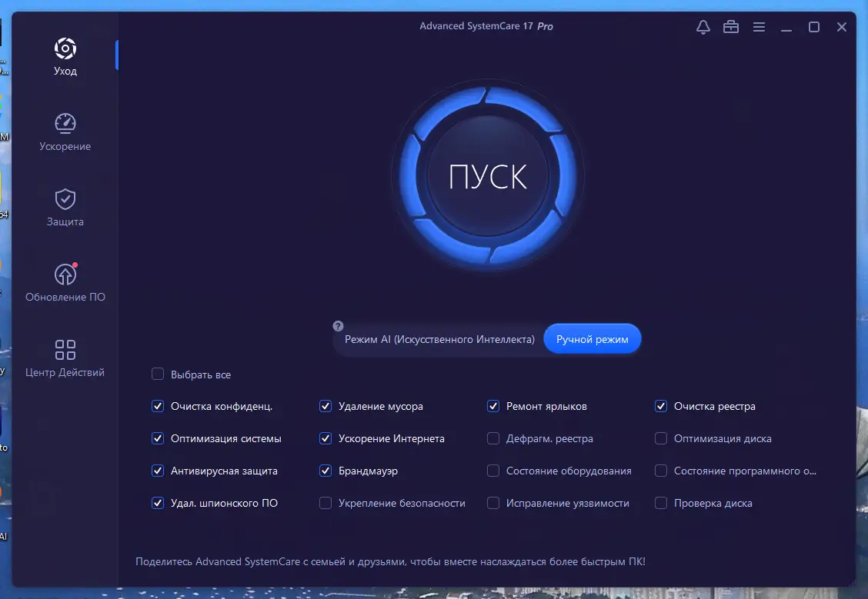The width and height of the screenshot is (868, 599).
Task: Open the Защита section
Action: tap(65, 206)
